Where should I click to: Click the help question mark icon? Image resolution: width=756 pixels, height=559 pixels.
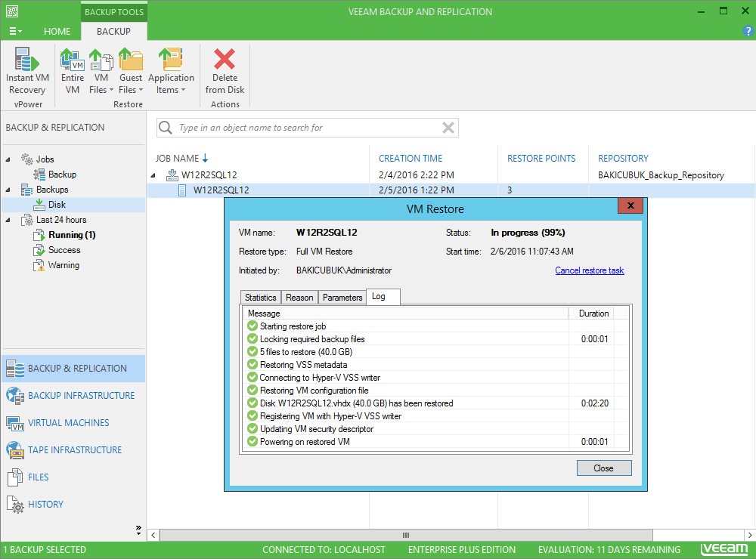click(x=748, y=32)
